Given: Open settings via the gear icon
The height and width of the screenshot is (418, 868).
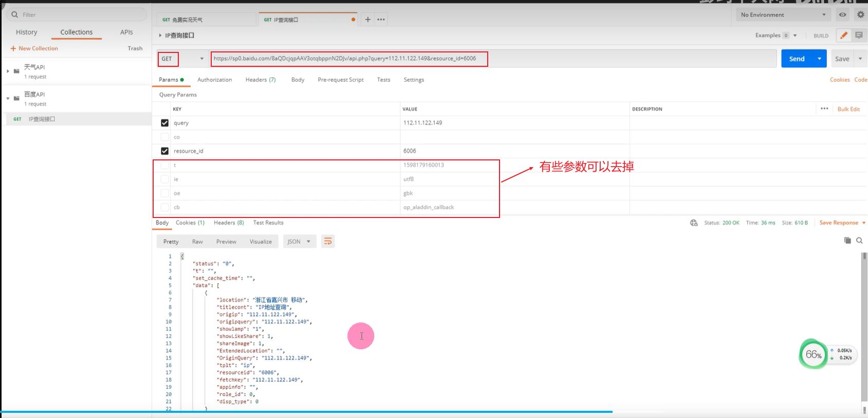Looking at the screenshot, I should pos(860,15).
